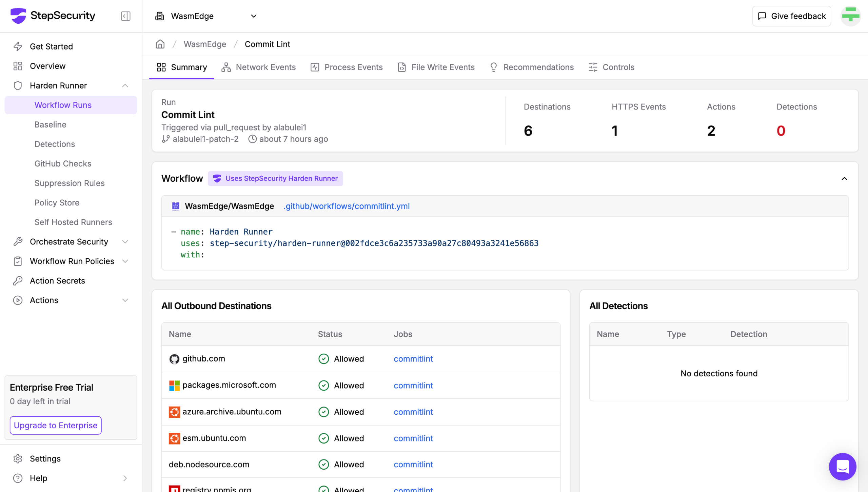Click Upgrade to Enterprise button

[56, 425]
